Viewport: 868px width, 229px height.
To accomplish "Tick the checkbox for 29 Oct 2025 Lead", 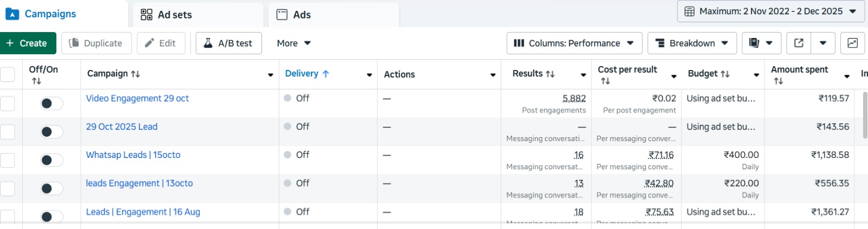I will [8, 131].
